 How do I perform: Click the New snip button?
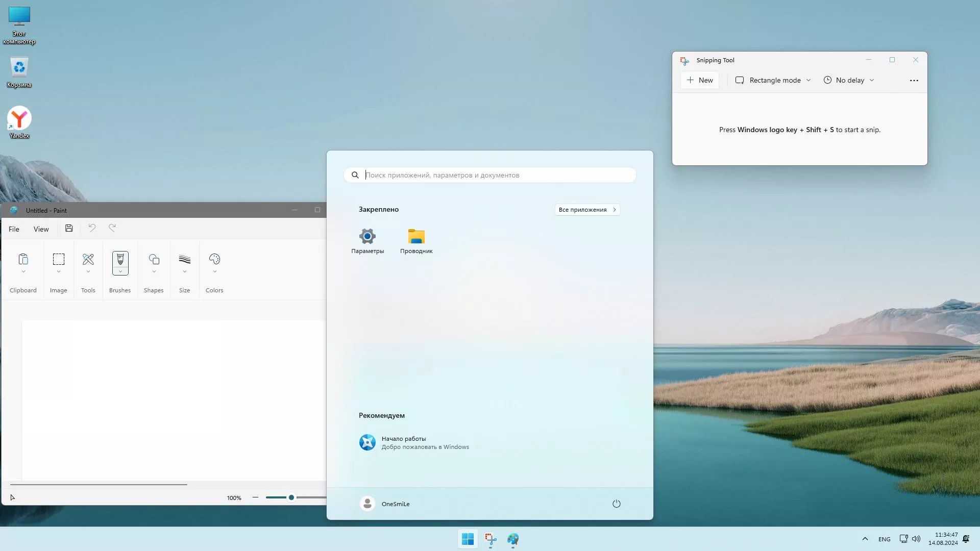699,80
